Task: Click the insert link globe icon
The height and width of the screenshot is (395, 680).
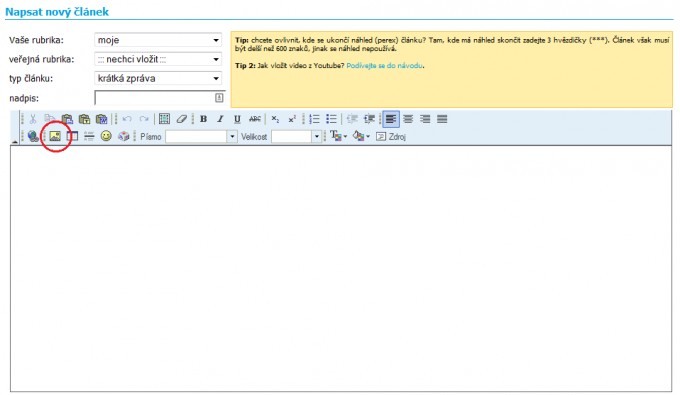Action: [x=33, y=136]
